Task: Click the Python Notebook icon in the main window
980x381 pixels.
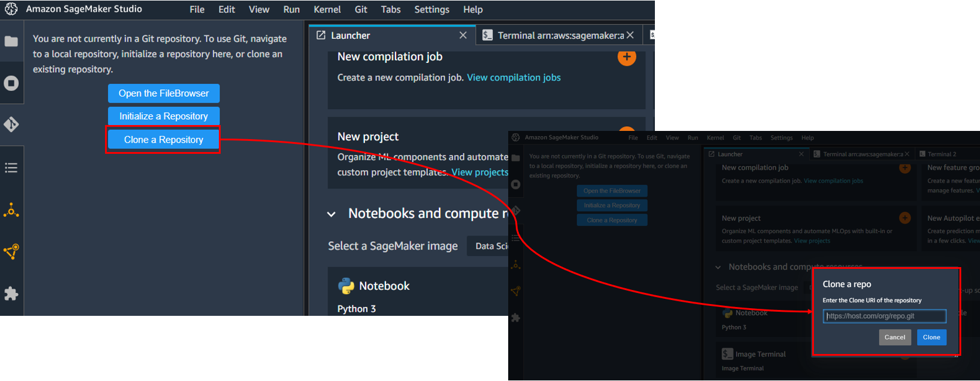Action: click(346, 286)
